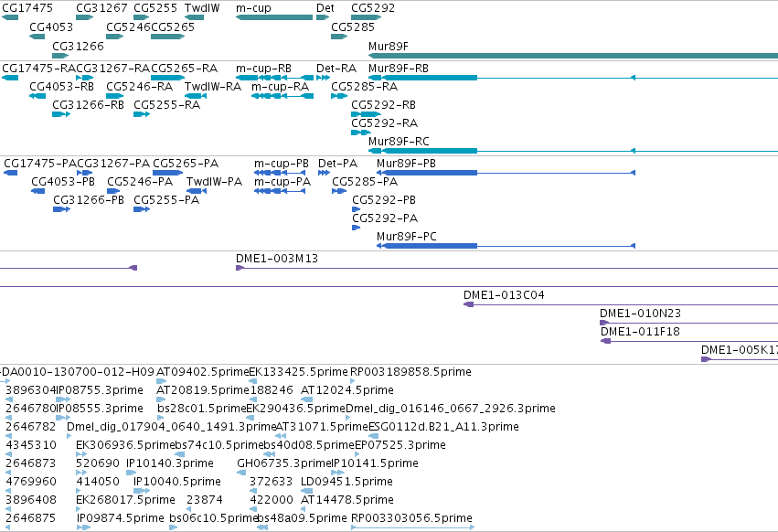
Task: Select transcript CG31266-RB label
Action: 88,105
